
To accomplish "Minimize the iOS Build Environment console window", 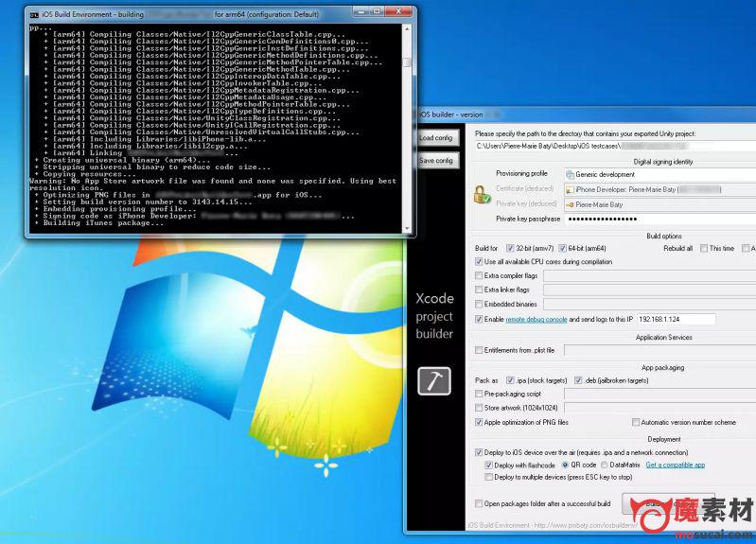I will click(x=361, y=11).
